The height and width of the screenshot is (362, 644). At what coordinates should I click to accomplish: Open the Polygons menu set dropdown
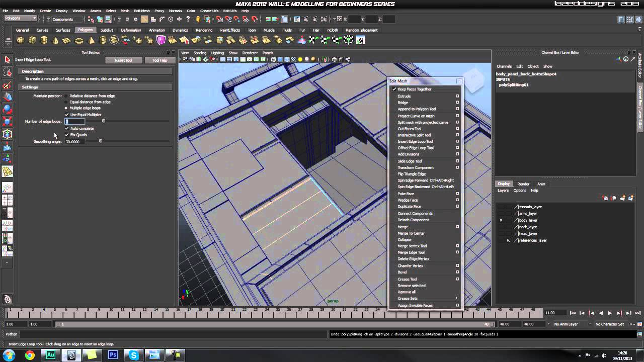point(21,19)
